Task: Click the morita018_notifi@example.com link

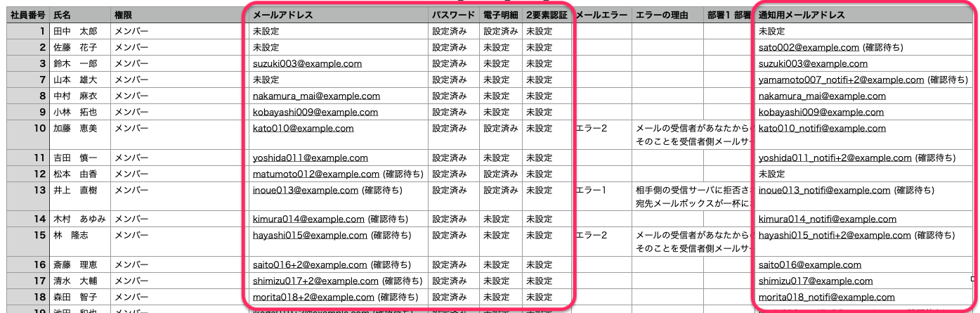Action: tap(826, 298)
